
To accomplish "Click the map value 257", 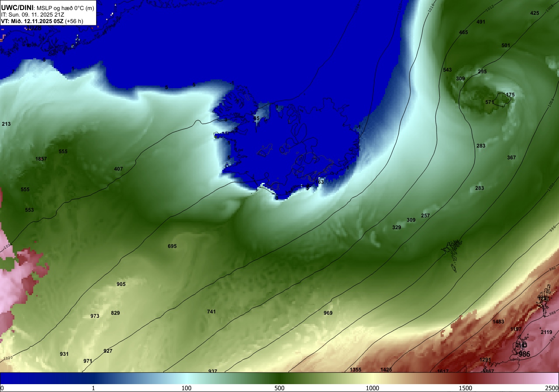I will pos(425,216).
